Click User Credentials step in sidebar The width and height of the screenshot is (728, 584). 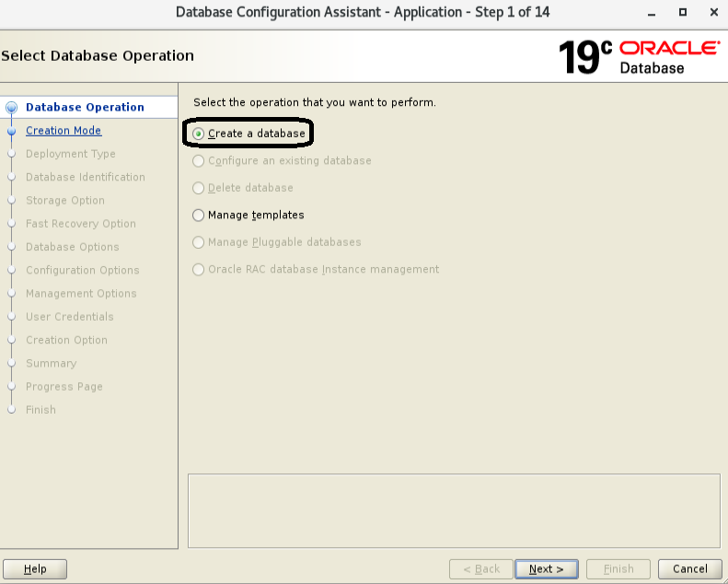(70, 316)
